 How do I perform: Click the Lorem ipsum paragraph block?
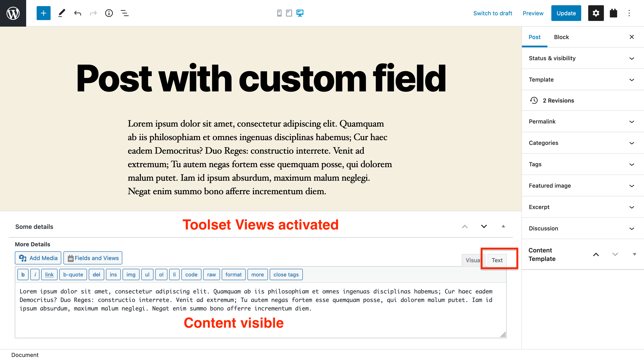260,157
